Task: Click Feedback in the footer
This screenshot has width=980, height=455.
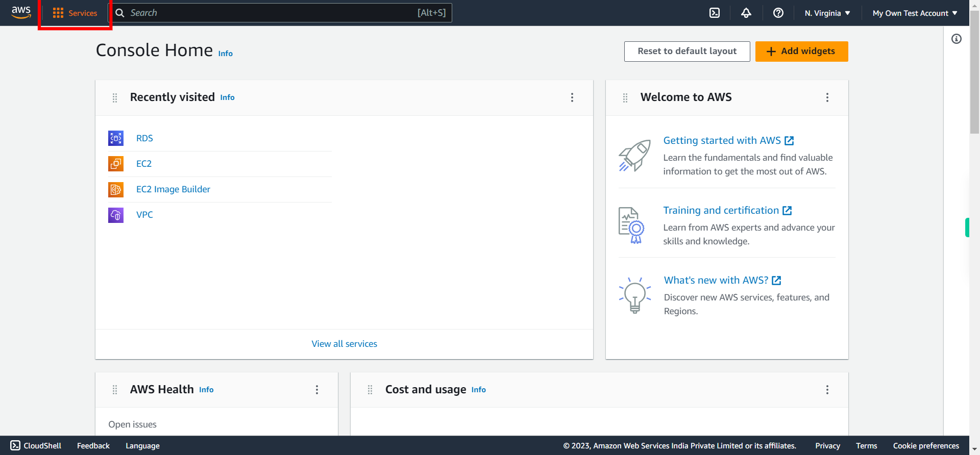Action: click(x=93, y=446)
